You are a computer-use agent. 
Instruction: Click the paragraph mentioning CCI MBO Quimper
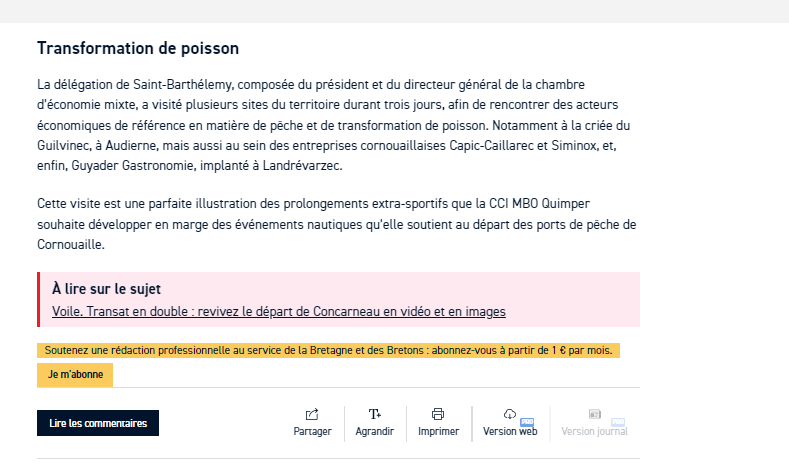pyautogui.click(x=337, y=224)
